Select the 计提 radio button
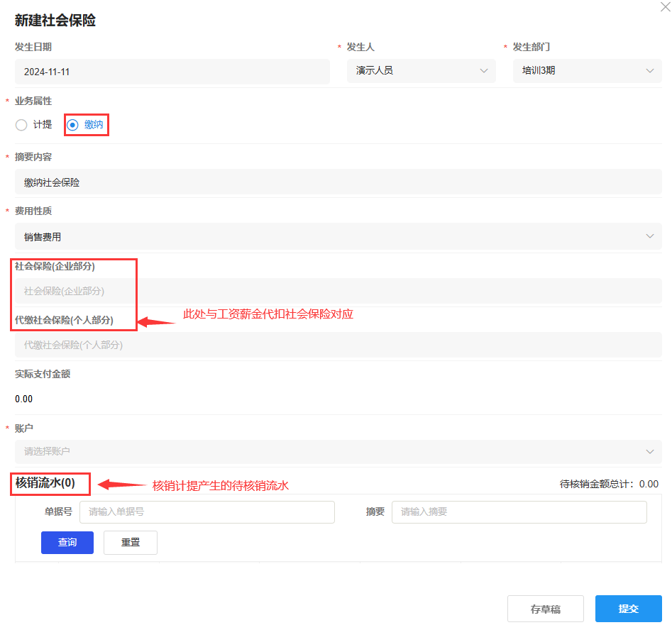This screenshot has width=672, height=625. point(21,125)
